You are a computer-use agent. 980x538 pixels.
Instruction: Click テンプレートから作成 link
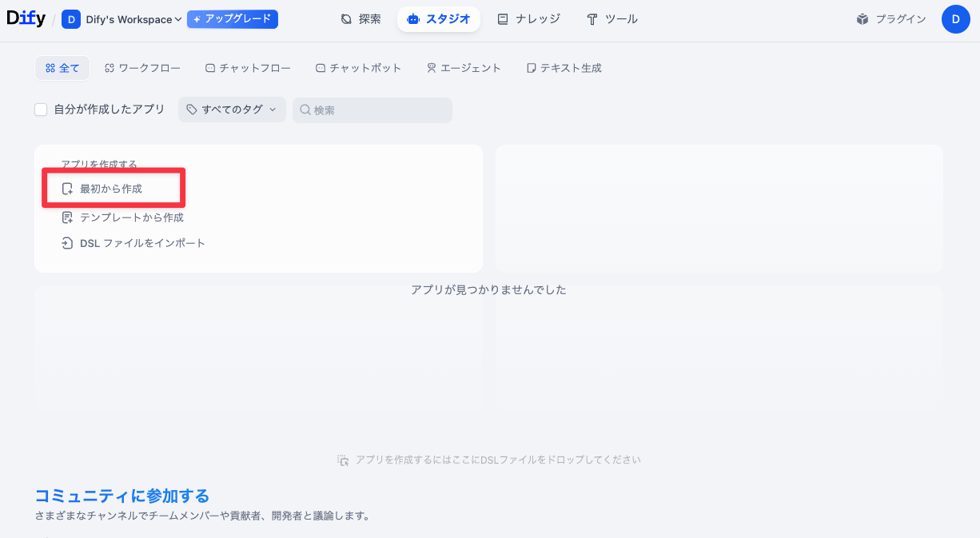click(x=132, y=217)
